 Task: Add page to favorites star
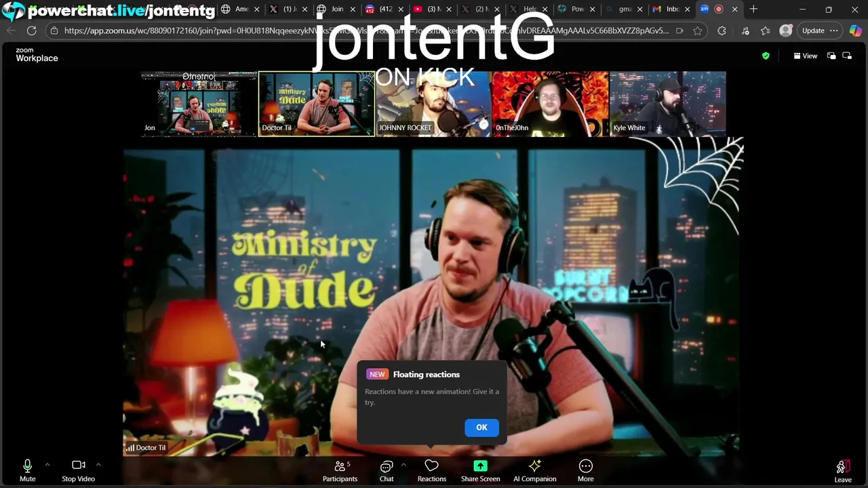point(697,30)
